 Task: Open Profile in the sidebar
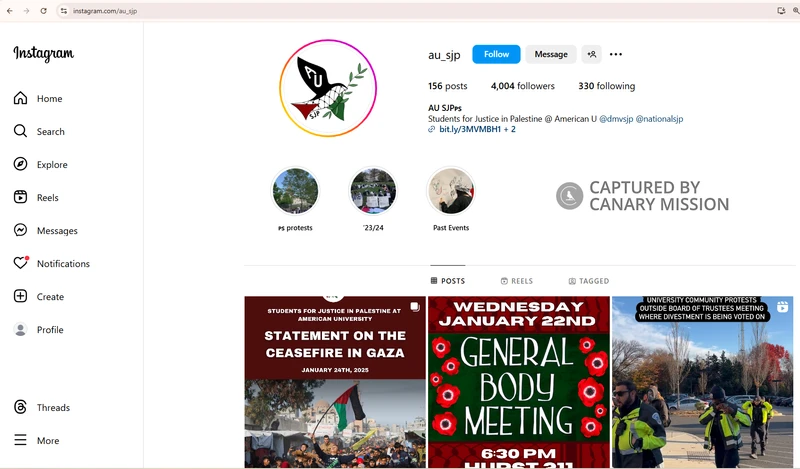pyautogui.click(x=39, y=329)
